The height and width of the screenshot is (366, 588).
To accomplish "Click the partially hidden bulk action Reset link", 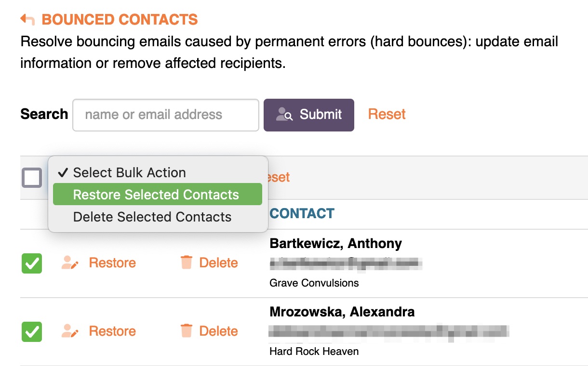I will pyautogui.click(x=279, y=177).
